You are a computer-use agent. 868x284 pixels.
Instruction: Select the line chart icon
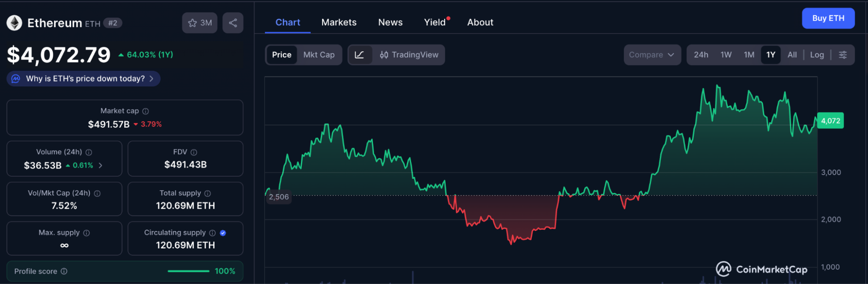pos(360,55)
